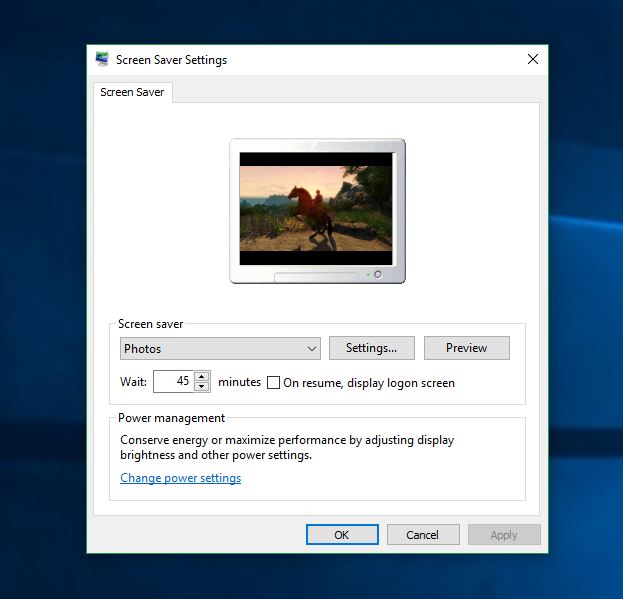Click the Power management description text
Image resolution: width=623 pixels, height=599 pixels.
click(287, 447)
